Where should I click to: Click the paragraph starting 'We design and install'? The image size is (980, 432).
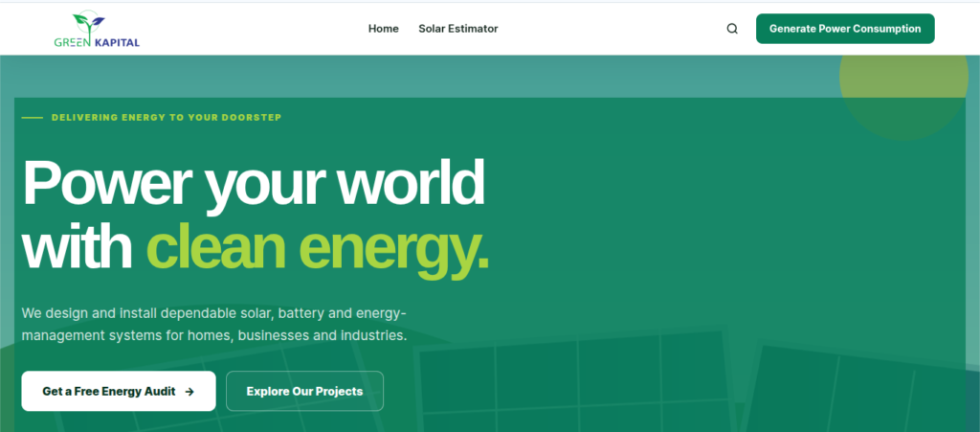click(214, 324)
